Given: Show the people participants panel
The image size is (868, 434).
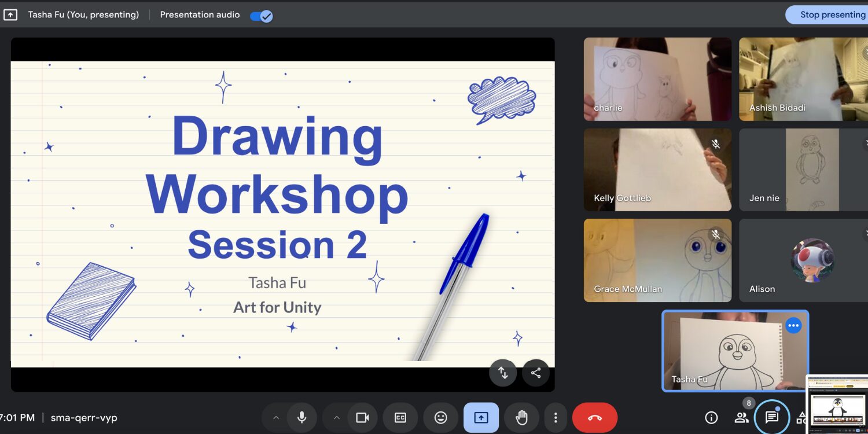Looking at the screenshot, I should 741,418.
